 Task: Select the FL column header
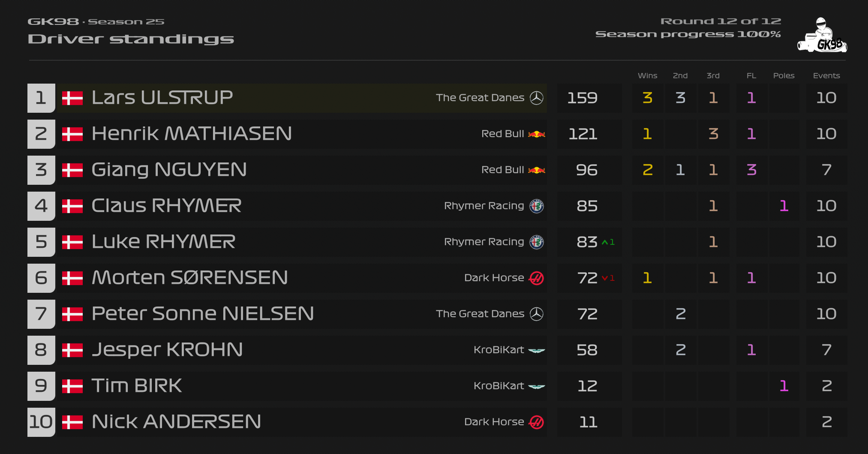[751, 75]
